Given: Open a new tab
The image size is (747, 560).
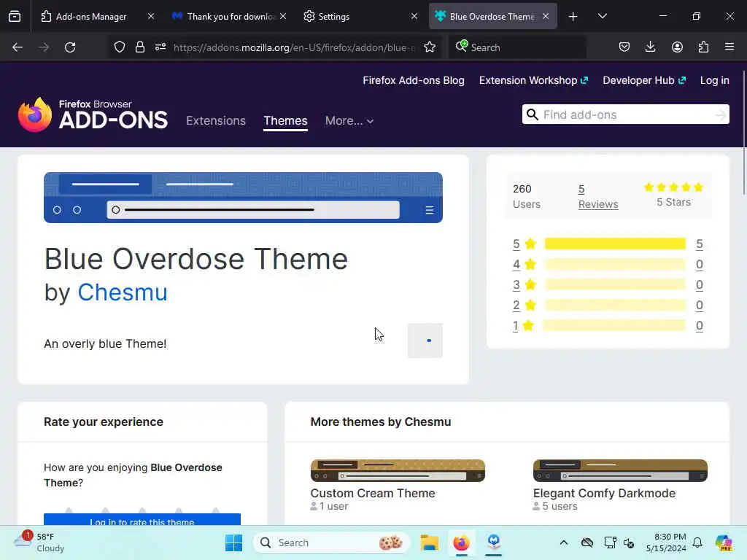Looking at the screenshot, I should coord(573,17).
